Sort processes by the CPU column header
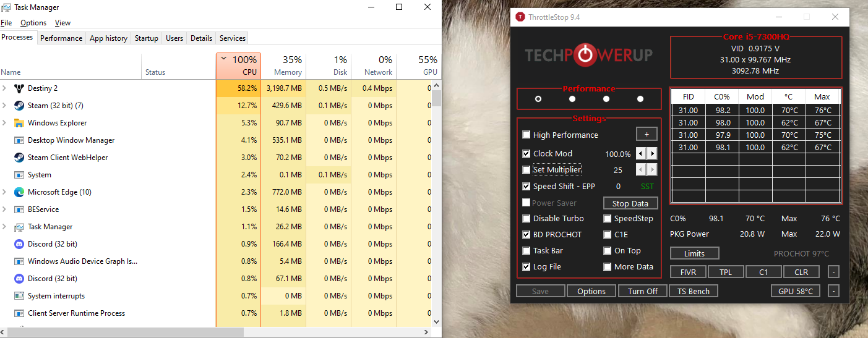The image size is (868, 338). pos(238,66)
